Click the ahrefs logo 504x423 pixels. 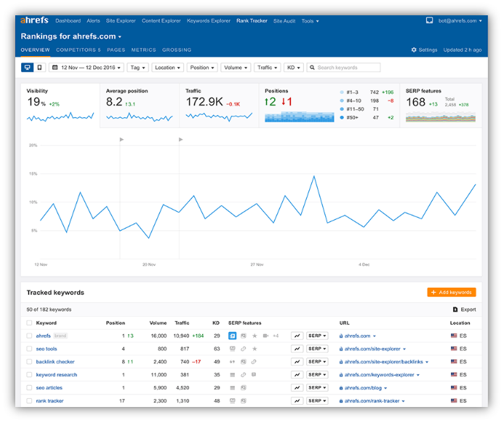point(34,20)
